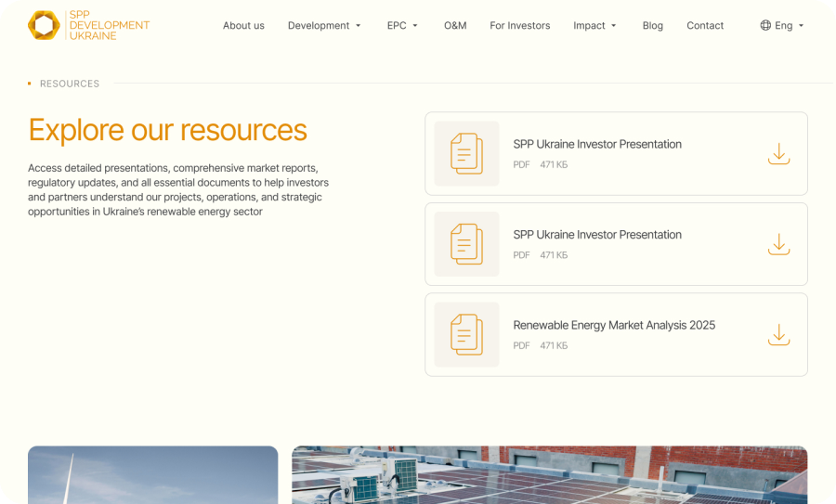Expand the Development dropdown arrow
836x504 pixels.
coord(359,26)
